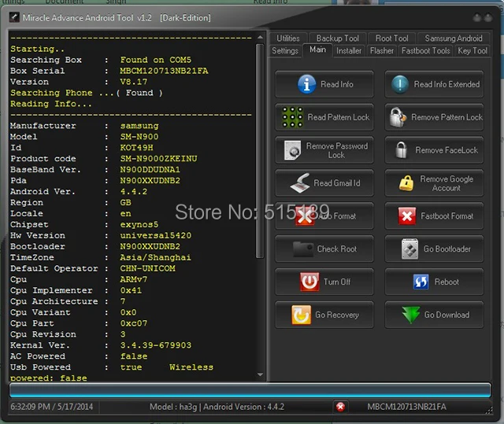Click the Model value SM-N900 in log
Screen dimensions: 504x424
click(139, 137)
